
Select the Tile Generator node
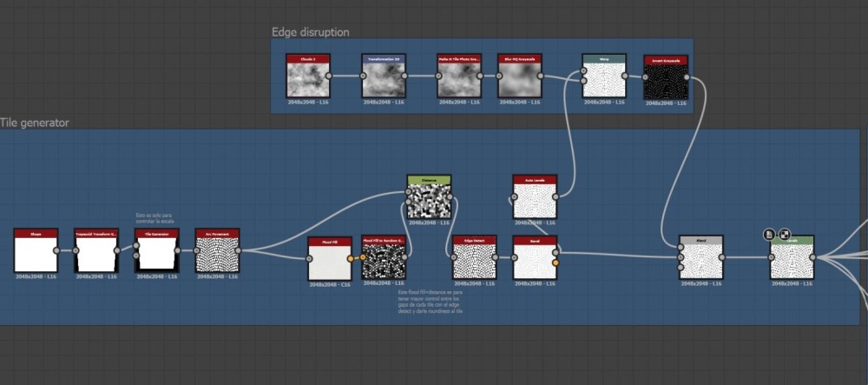(x=156, y=250)
